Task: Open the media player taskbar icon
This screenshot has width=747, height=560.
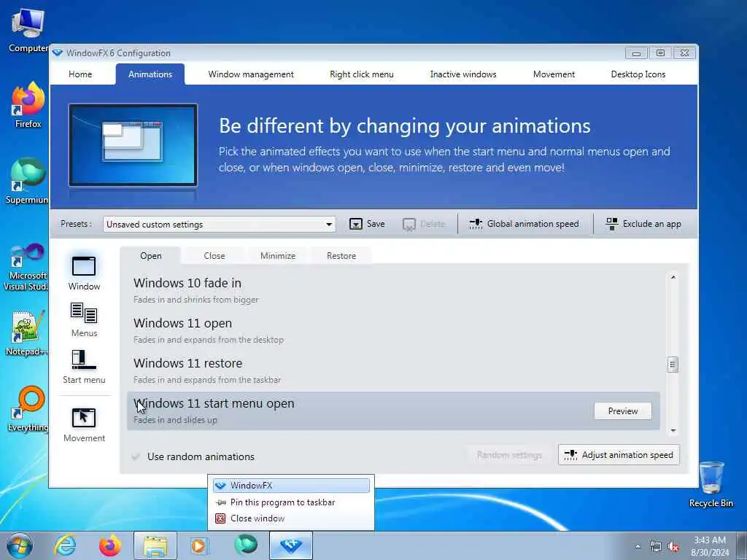Action: [x=198, y=545]
